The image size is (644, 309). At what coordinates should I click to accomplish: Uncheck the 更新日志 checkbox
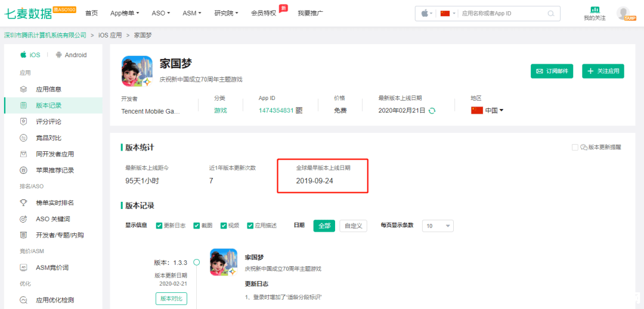coord(159,226)
